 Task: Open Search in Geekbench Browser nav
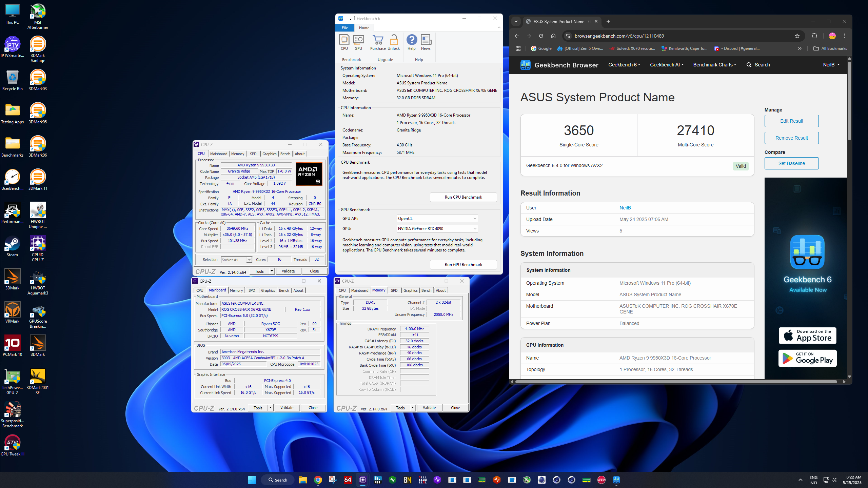(x=758, y=65)
